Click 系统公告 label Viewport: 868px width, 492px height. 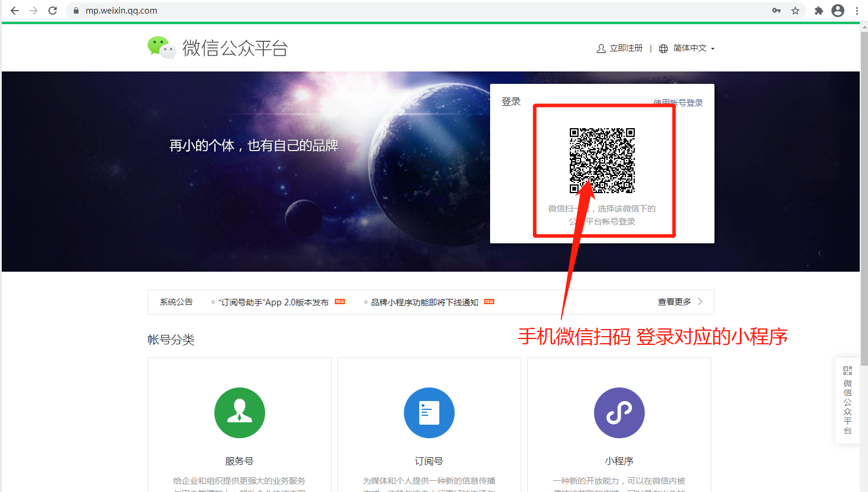click(x=176, y=302)
